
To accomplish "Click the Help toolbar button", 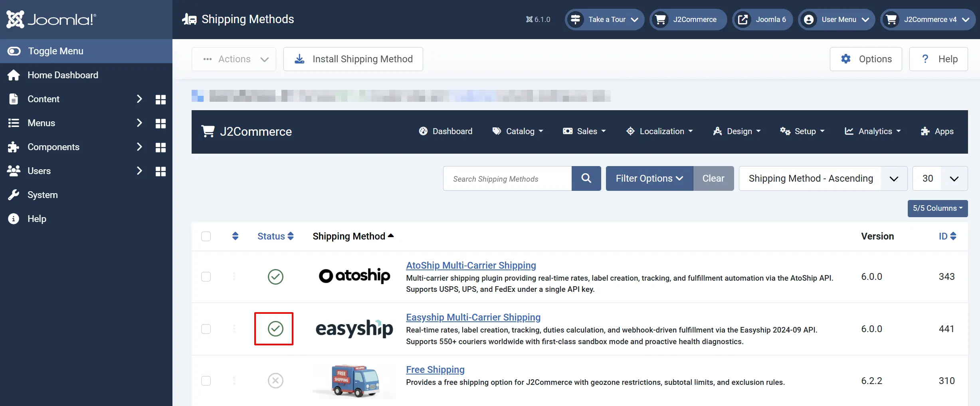I will pos(938,59).
